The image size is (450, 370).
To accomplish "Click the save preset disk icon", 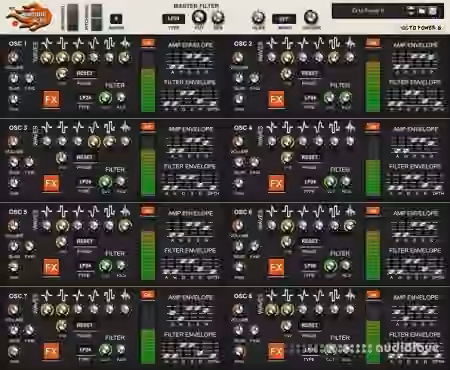I will tap(433, 11).
